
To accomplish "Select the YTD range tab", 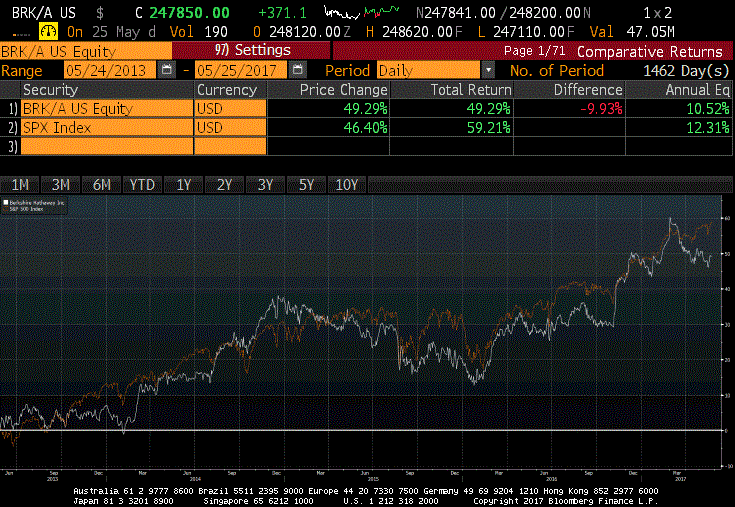I will [x=142, y=185].
